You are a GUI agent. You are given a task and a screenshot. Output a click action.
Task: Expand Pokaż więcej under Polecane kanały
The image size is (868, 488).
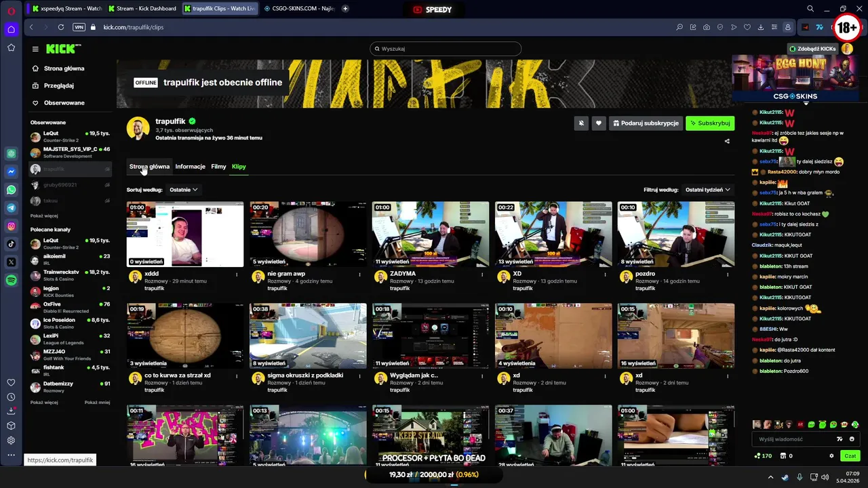click(x=44, y=403)
